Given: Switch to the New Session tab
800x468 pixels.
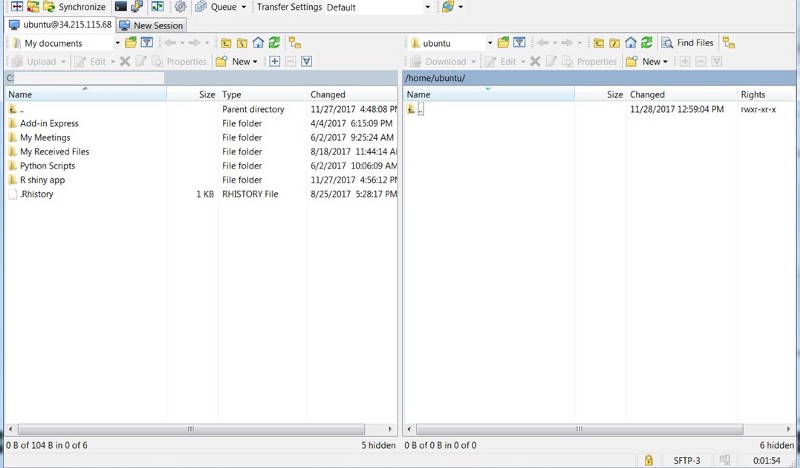Looking at the screenshot, I should (x=151, y=25).
